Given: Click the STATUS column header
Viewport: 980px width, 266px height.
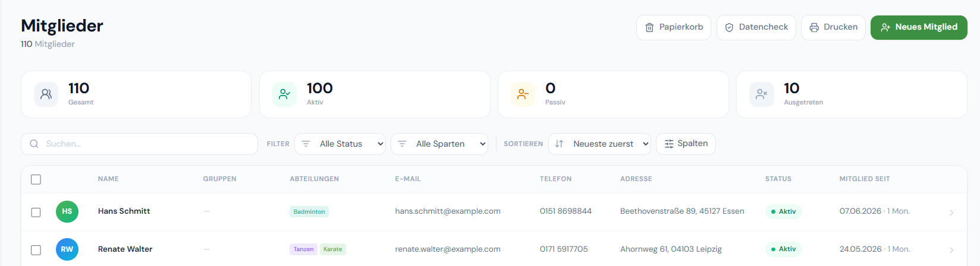Looking at the screenshot, I should (x=778, y=179).
